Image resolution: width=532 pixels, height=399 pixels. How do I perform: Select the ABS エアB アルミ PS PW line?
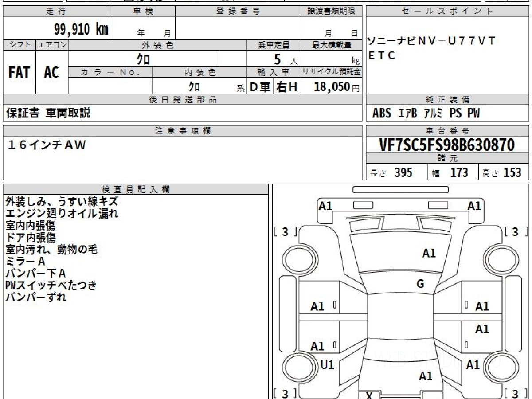426,113
